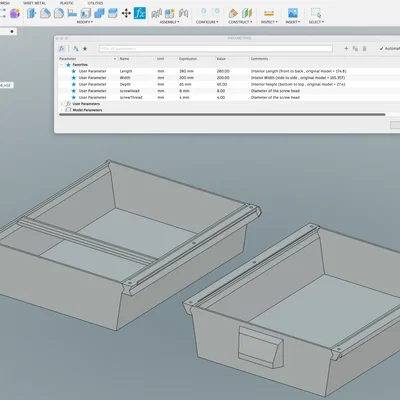Click the "4 mm" screwThread expression cell
This screenshot has width=400, height=400.
[184, 97]
